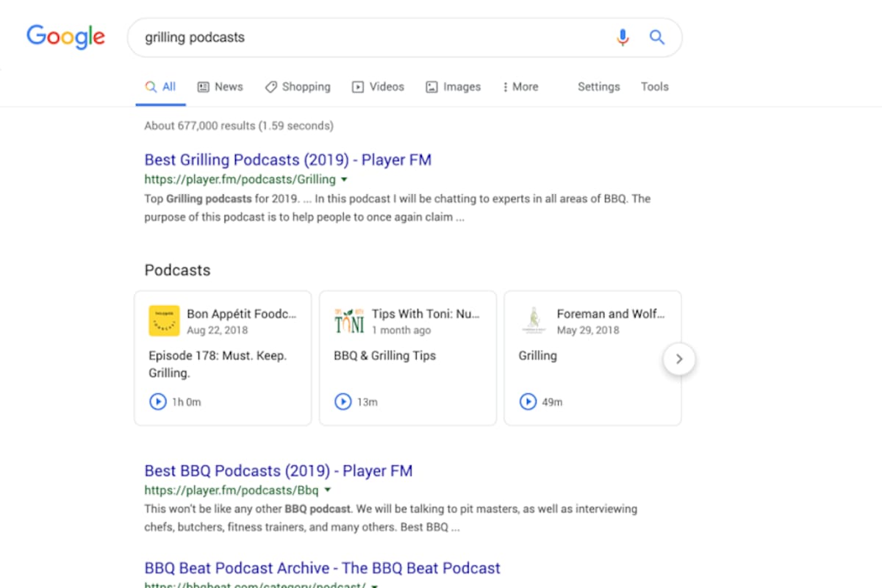
Task: Open Best Grilling Podcasts (2019) - Player FM
Action: 287,159
